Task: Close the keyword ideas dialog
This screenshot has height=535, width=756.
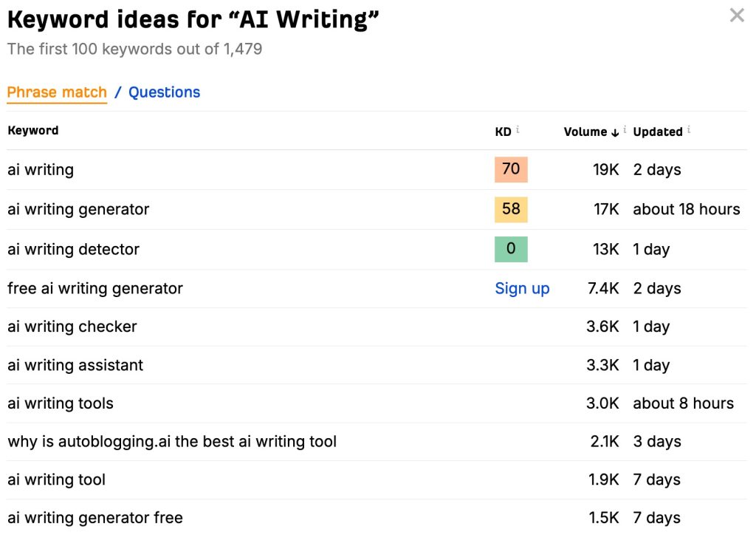Action: click(x=737, y=15)
